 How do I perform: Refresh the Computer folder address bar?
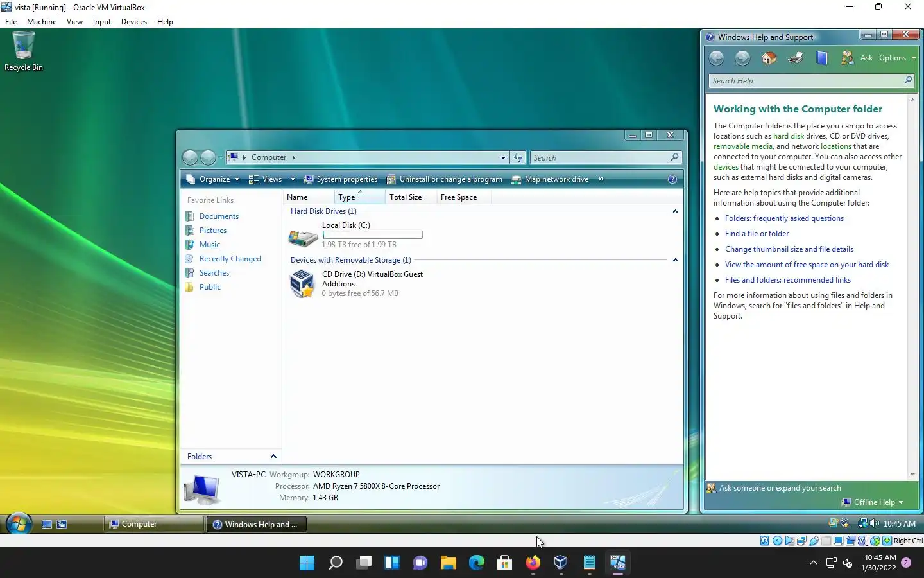pos(518,157)
